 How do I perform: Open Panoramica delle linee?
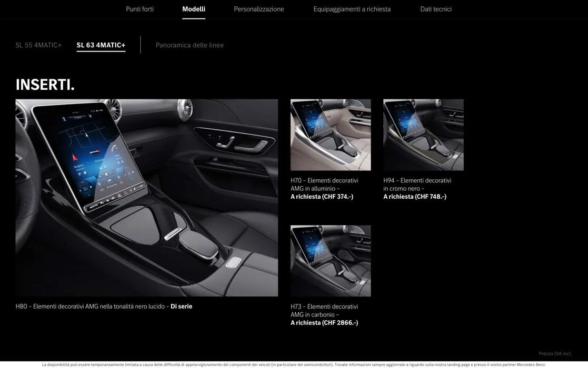point(189,45)
